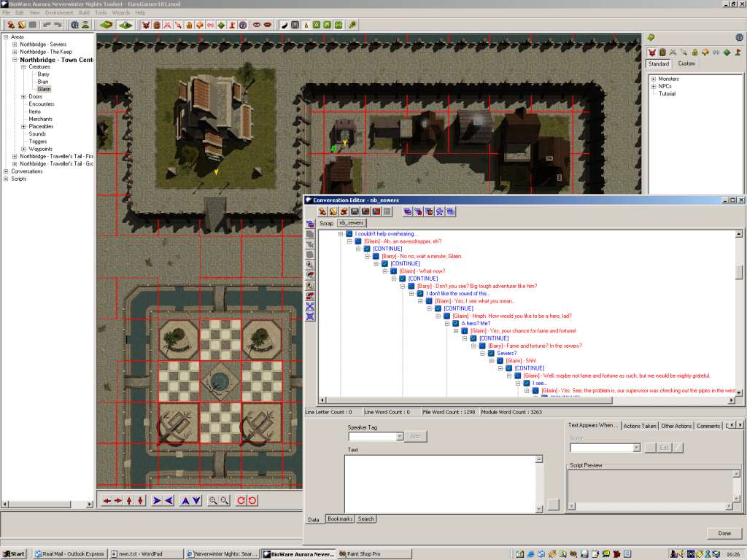747x560 pixels.
Task: Open the Wizards menu
Action: coord(121,12)
